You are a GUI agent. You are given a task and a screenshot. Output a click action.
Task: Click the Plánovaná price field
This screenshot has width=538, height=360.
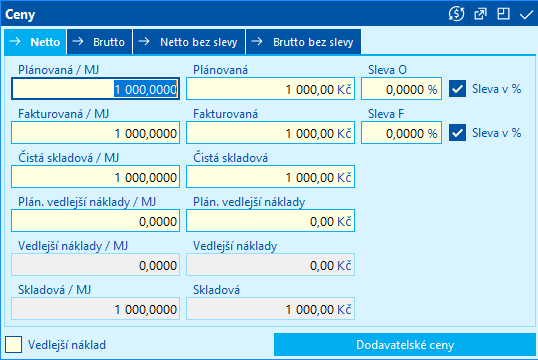pos(270,89)
